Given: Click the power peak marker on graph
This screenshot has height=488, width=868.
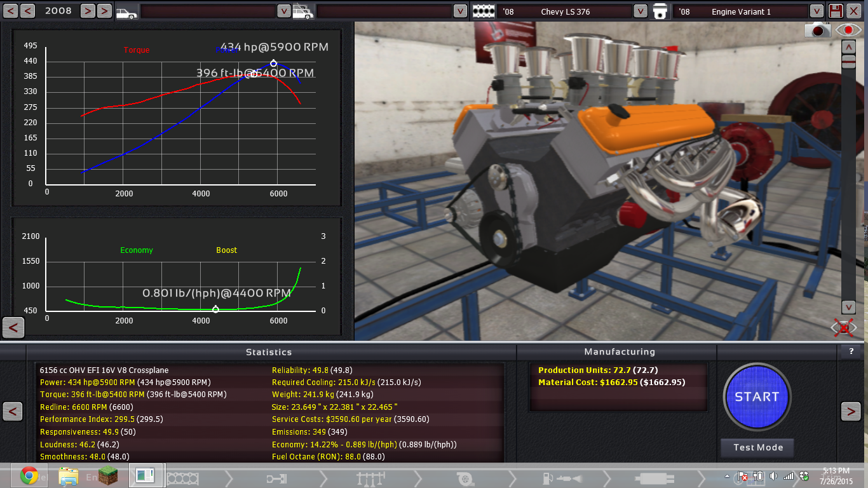Looking at the screenshot, I should click(x=274, y=64).
